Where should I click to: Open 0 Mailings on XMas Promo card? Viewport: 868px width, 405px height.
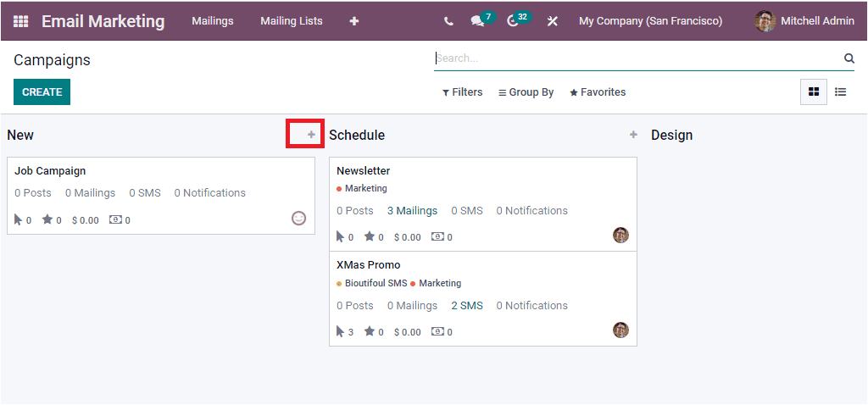413,305
